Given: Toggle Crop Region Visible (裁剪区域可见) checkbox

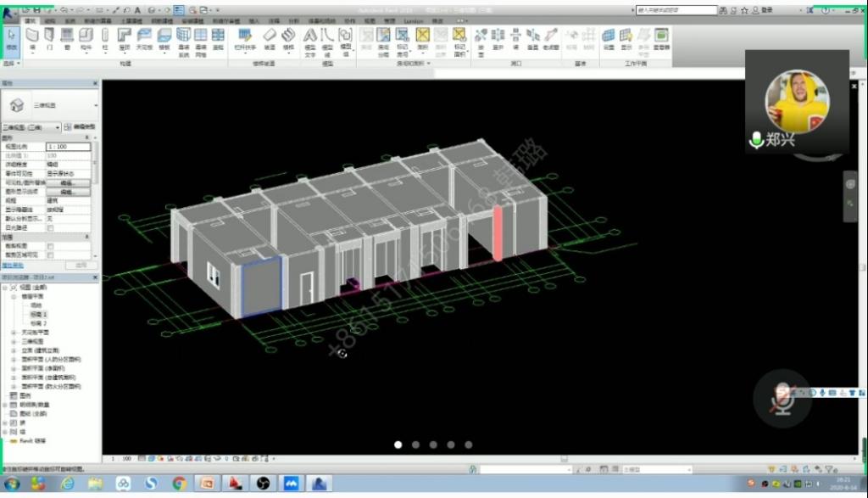Looking at the screenshot, I should coord(50,255).
